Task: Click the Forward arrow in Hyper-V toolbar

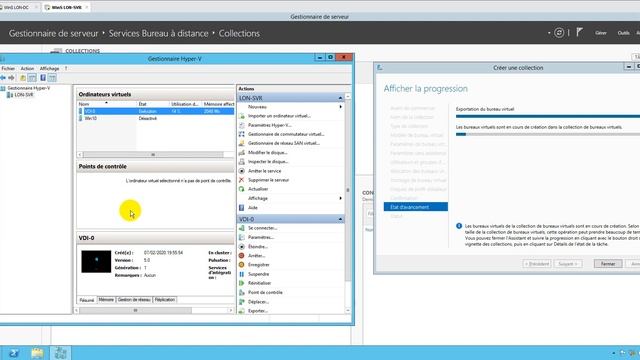Action: [11, 78]
